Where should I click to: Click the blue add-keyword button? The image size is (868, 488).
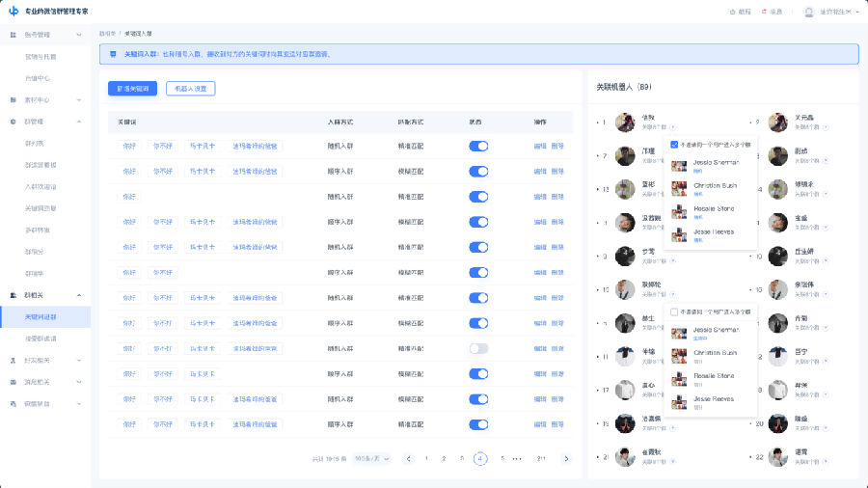pos(132,88)
